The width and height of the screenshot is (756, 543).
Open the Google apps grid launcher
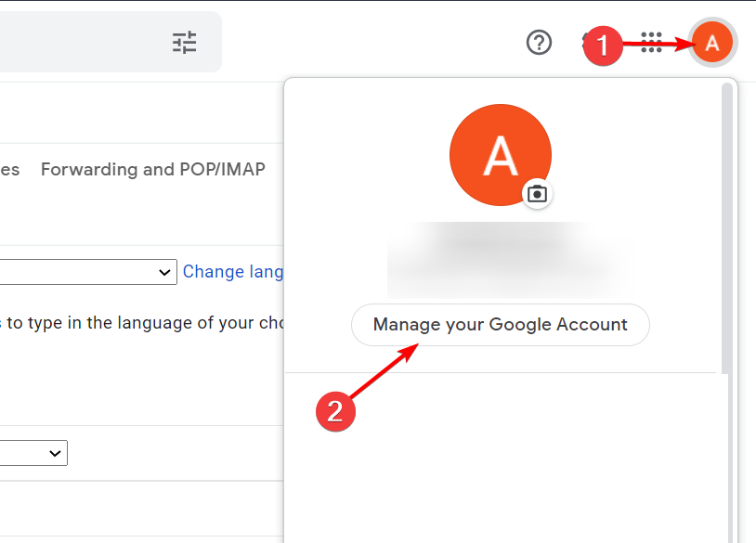click(x=651, y=42)
